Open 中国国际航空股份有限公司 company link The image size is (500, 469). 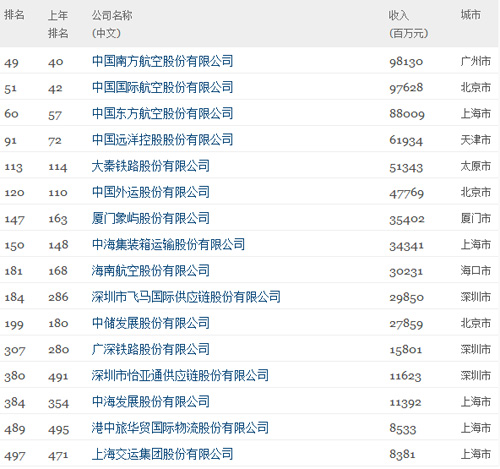click(162, 87)
